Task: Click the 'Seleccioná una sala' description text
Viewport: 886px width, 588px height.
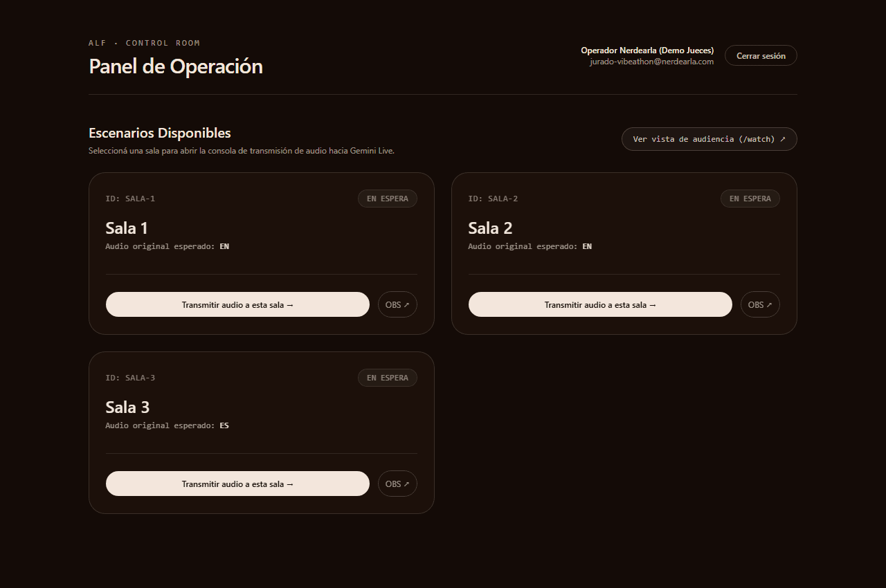Action: pos(242,151)
